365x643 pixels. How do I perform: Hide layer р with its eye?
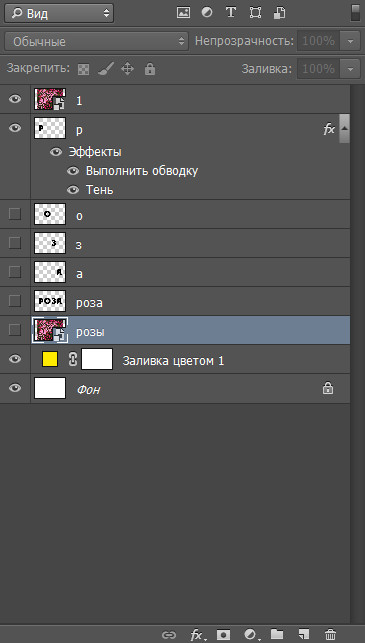[15, 128]
